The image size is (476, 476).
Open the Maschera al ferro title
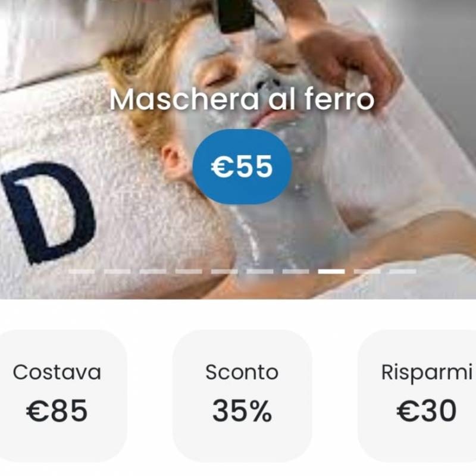(242, 99)
